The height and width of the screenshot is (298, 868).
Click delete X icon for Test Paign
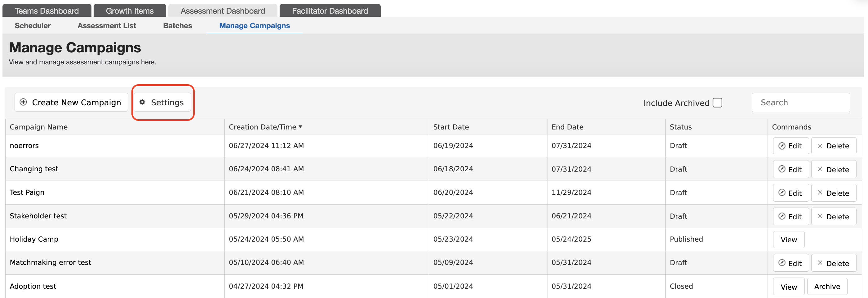820,193
